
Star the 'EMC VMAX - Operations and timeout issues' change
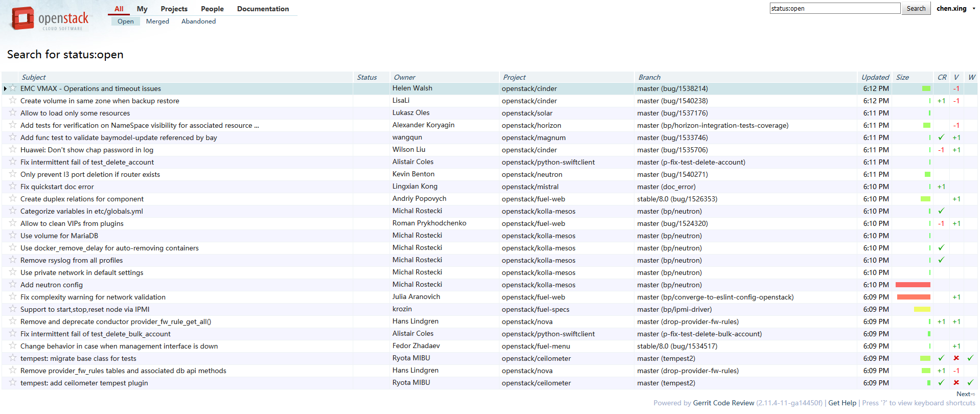(x=13, y=88)
